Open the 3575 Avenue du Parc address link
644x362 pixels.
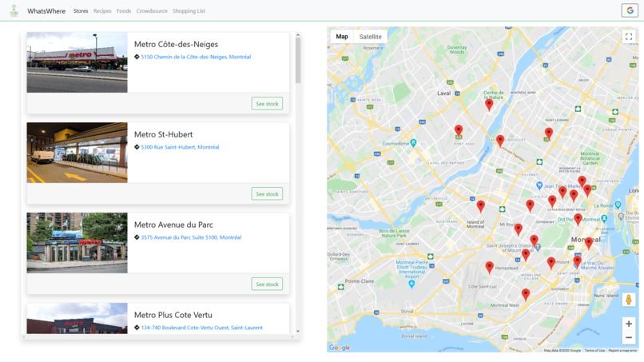pos(191,237)
